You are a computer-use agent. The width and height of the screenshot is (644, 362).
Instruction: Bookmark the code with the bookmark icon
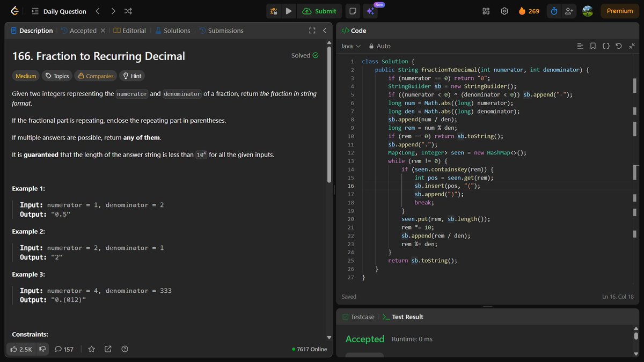pos(592,46)
